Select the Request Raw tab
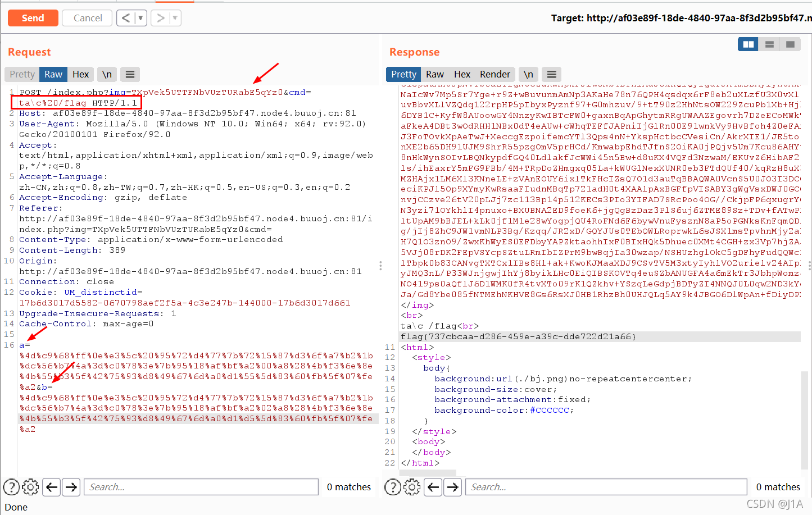The height and width of the screenshot is (515, 812). [53, 74]
